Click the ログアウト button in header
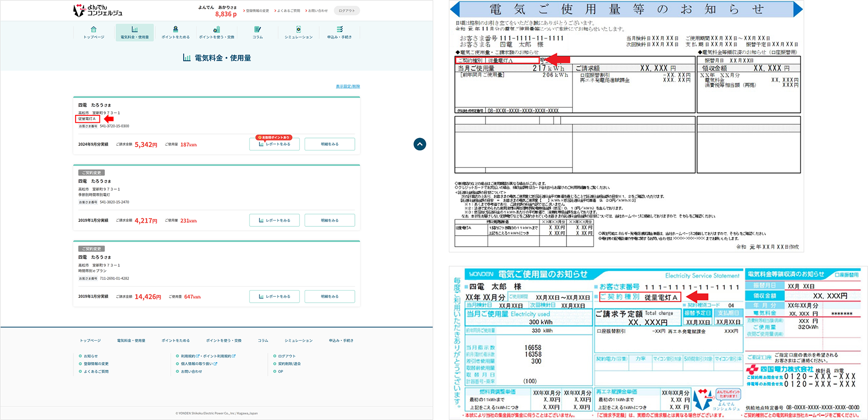 point(347,10)
